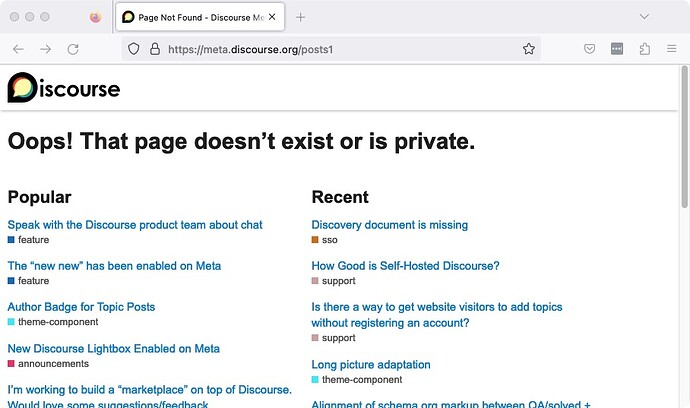Open 'Discovery document is missing' topic

tap(389, 225)
